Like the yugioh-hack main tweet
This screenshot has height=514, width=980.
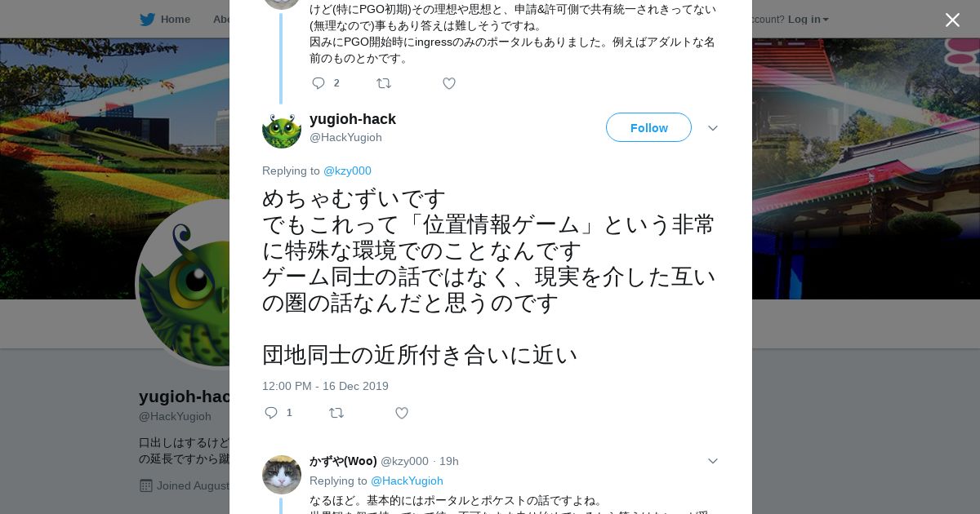coord(402,413)
